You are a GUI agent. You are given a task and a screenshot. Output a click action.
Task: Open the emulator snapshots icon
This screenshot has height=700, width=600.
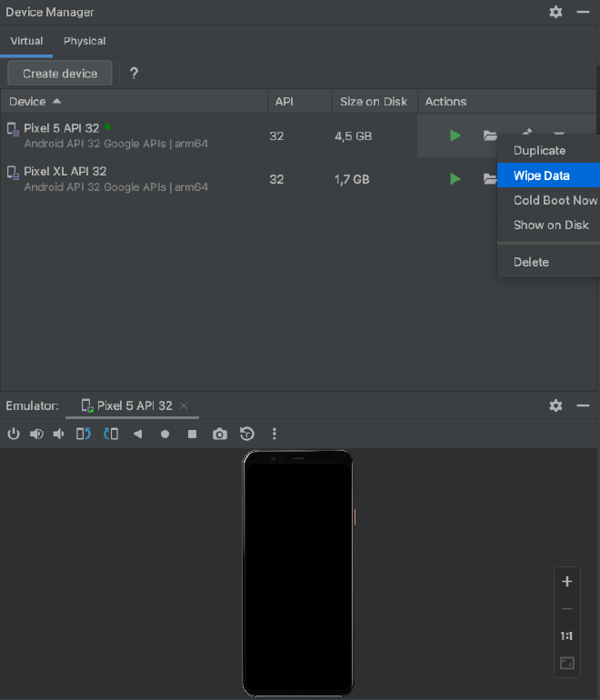click(x=246, y=435)
